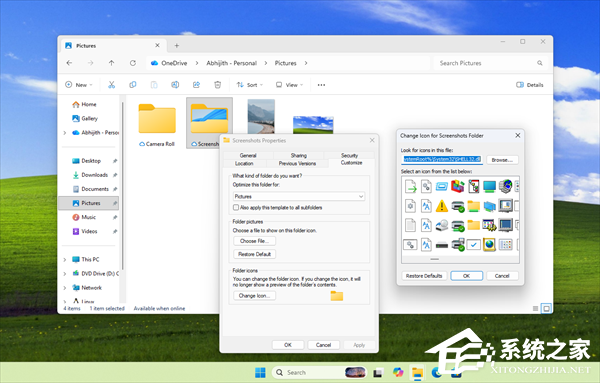Add a new Explorer tab with plus
The height and width of the screenshot is (383, 600).
coord(176,46)
